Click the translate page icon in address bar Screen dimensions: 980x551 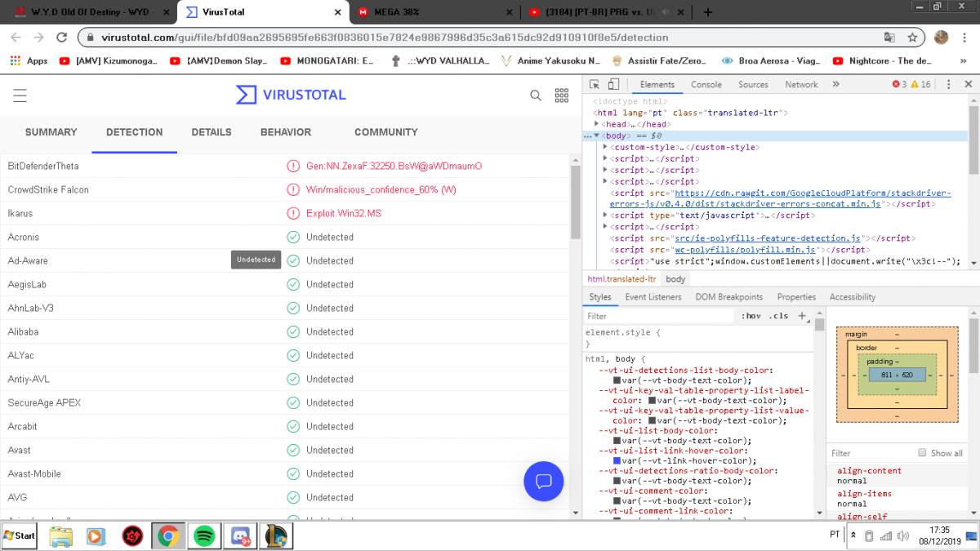pos(889,38)
